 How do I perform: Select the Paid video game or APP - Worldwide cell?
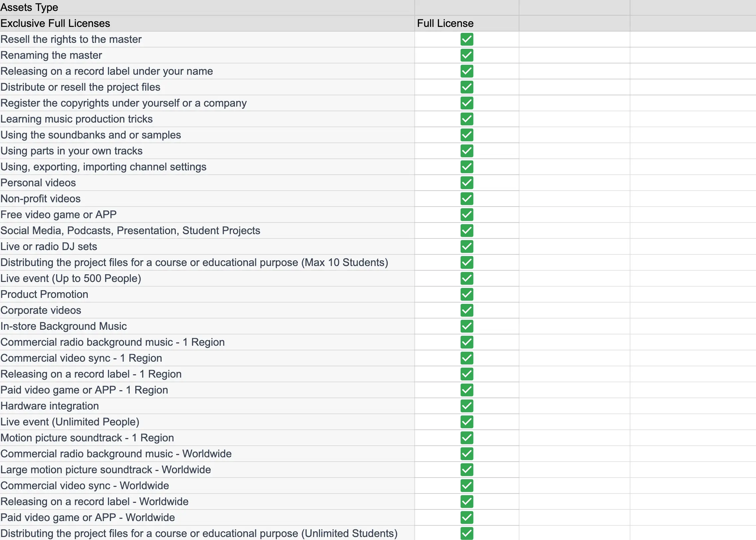pos(88,517)
